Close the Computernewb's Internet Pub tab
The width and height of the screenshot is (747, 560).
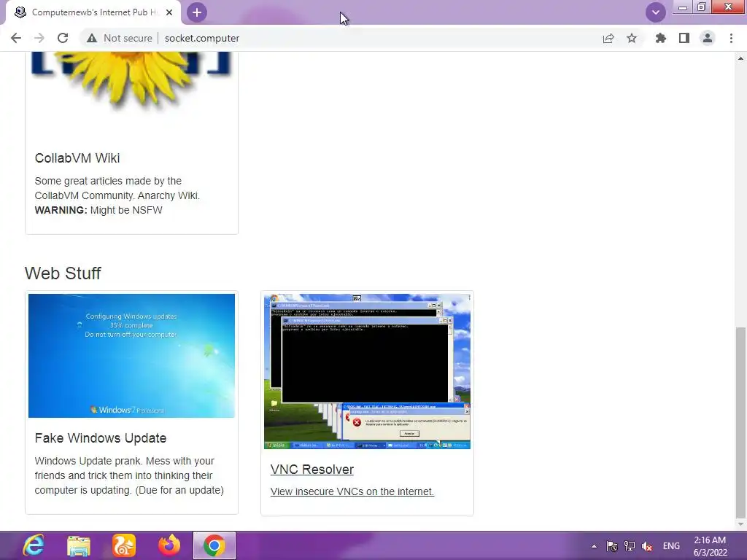point(169,12)
